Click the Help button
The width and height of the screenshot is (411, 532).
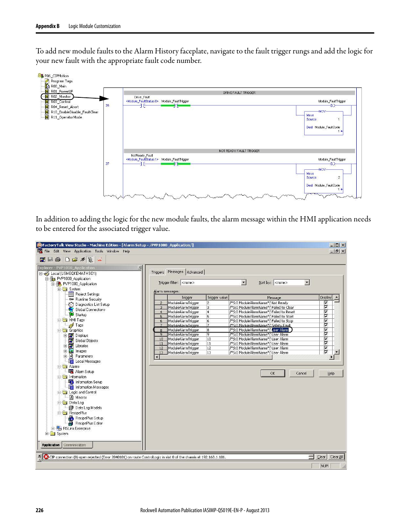331,373
